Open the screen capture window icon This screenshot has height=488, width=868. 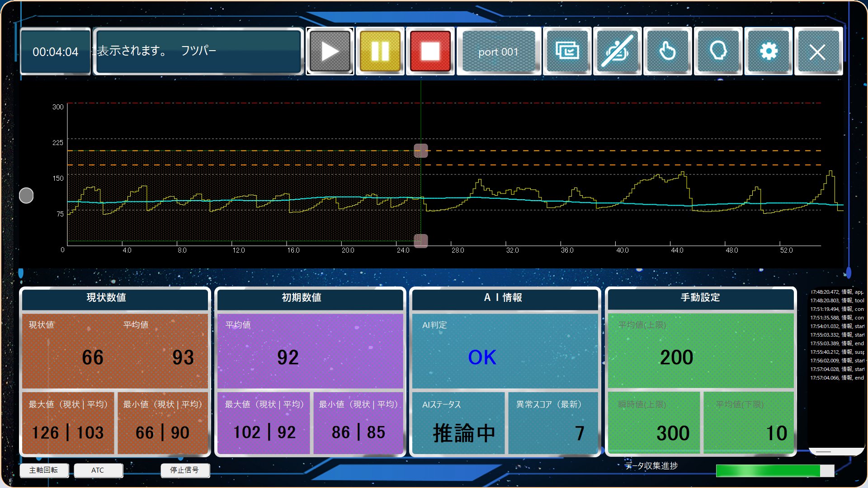point(567,52)
